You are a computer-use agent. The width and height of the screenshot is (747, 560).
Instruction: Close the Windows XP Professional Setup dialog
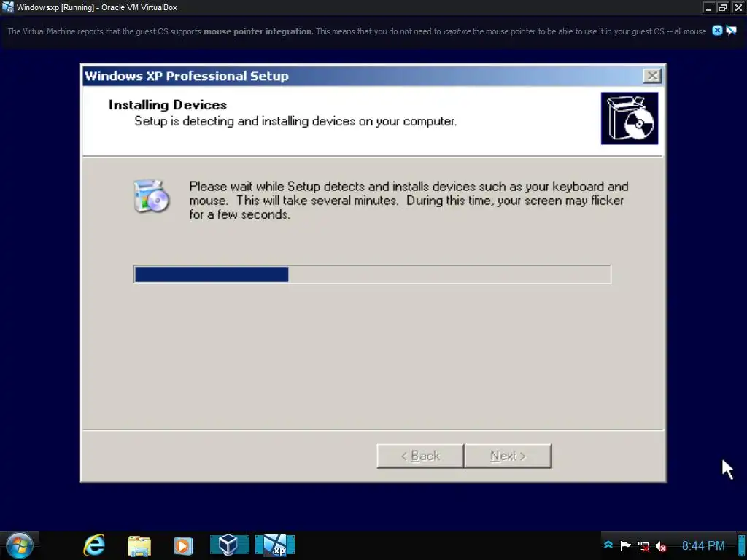651,76
